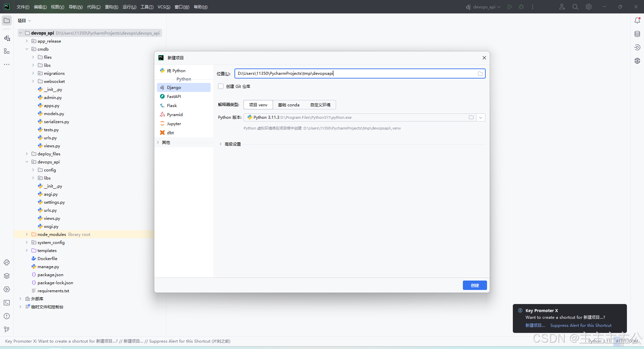644x349 pixels.
Task: Open VCS(S) menu
Action: pyautogui.click(x=164, y=7)
